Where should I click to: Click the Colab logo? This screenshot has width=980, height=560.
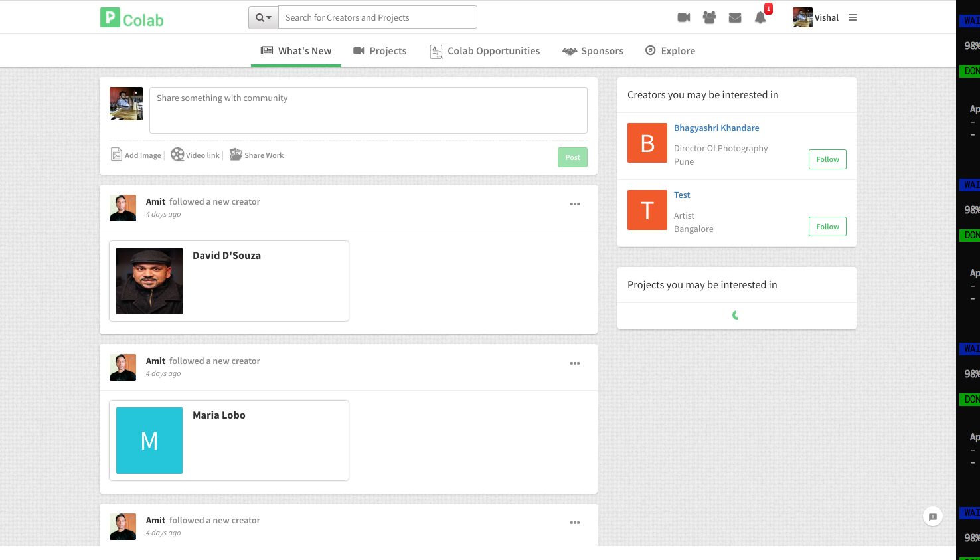coord(131,18)
